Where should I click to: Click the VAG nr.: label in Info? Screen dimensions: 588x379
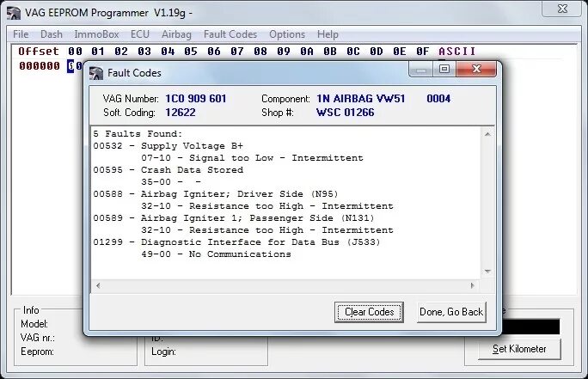point(38,338)
